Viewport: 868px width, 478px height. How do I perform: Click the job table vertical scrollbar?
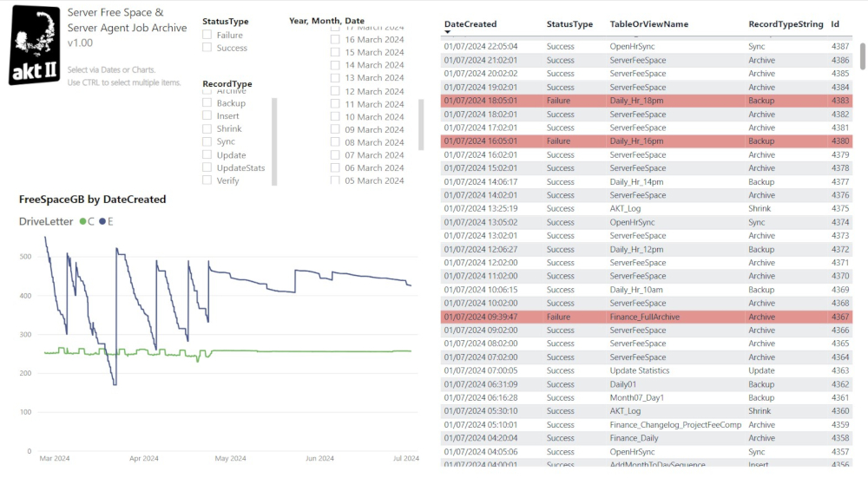(862, 54)
